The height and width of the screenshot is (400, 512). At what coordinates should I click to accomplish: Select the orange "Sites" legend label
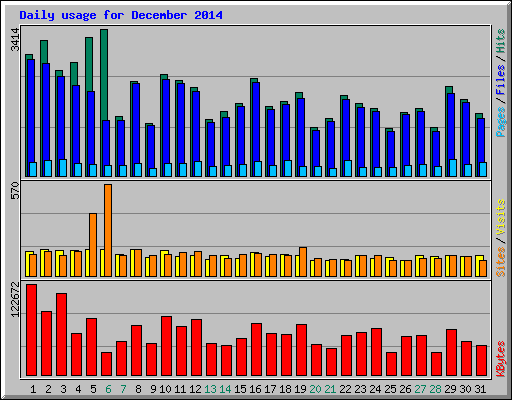tap(500, 262)
